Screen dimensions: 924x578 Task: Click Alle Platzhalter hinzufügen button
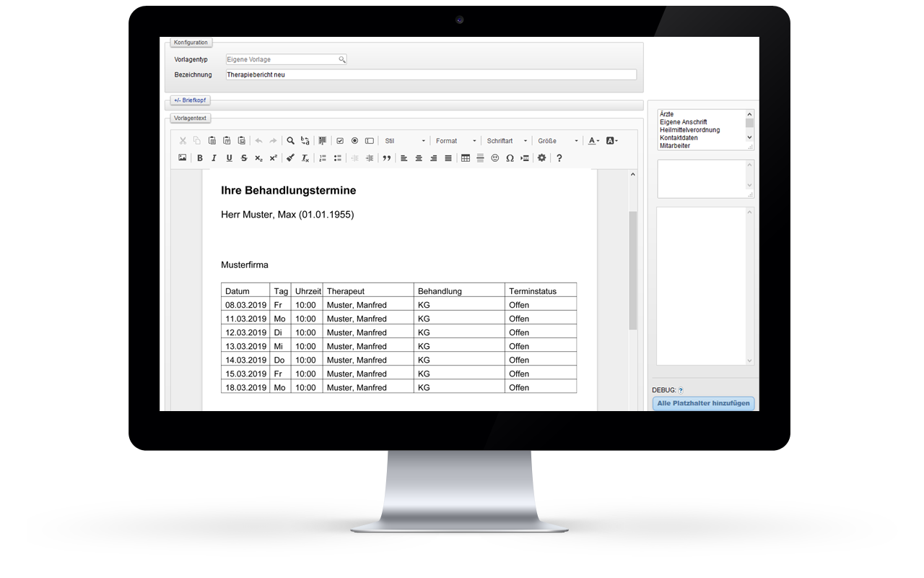pyautogui.click(x=703, y=403)
